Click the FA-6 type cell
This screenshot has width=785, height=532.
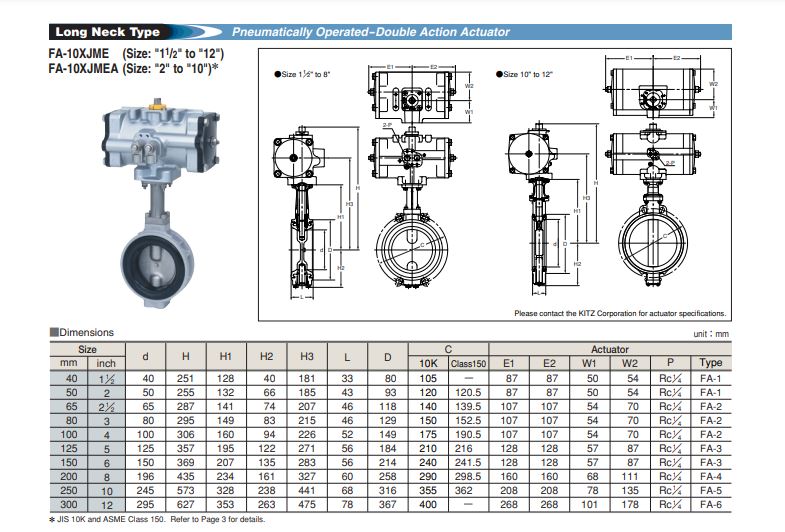click(711, 505)
